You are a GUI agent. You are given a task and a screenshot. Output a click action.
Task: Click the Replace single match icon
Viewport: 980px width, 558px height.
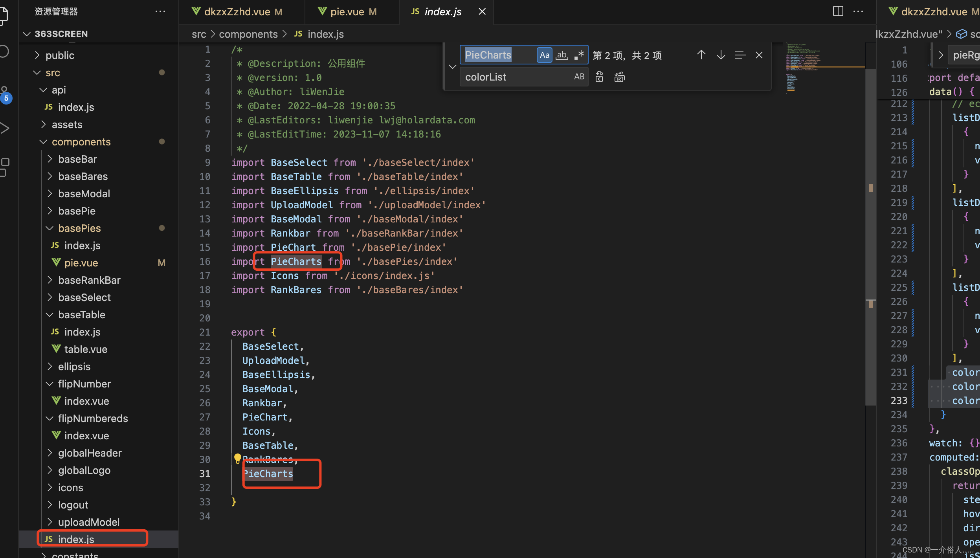coord(599,77)
